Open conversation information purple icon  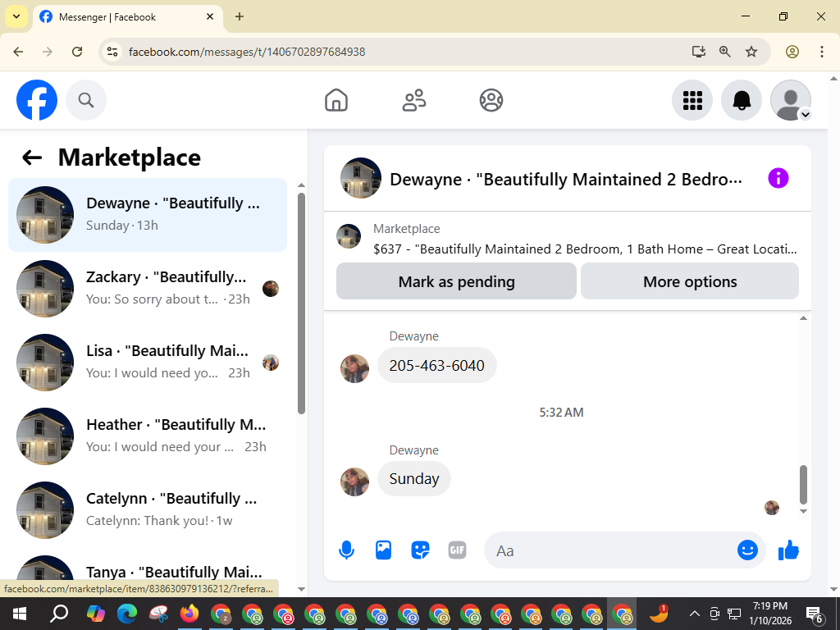(x=778, y=178)
